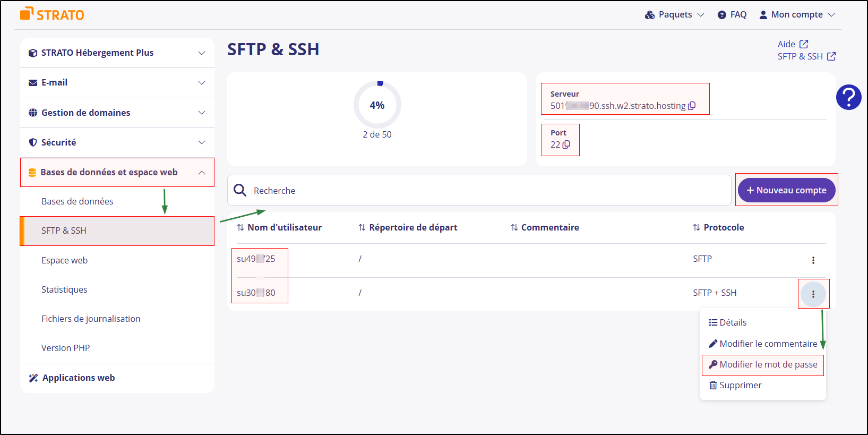The image size is (868, 435).
Task: Click the magnifier icon in the search bar
Action: coord(240,190)
